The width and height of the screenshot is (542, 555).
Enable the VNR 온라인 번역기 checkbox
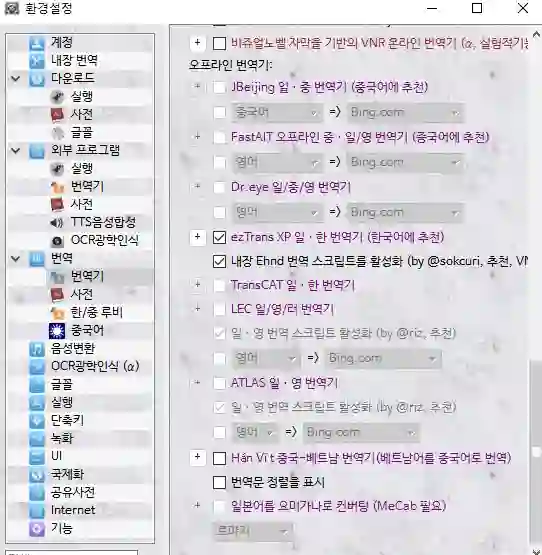point(219,44)
